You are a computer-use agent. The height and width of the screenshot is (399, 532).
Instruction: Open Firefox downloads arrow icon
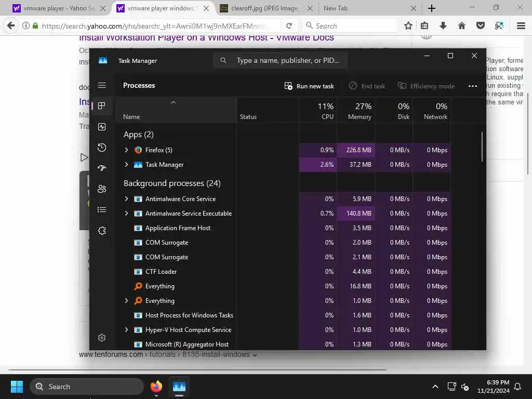click(x=443, y=25)
